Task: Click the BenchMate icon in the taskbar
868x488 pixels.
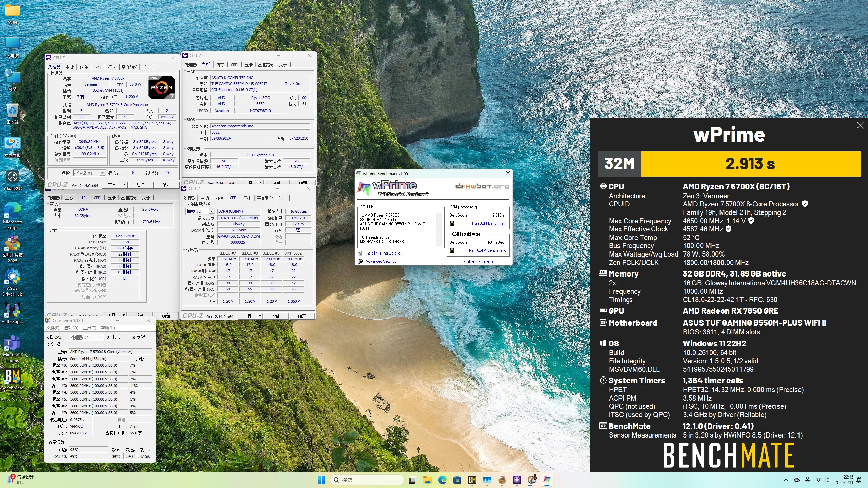Action: pyautogui.click(x=472, y=480)
